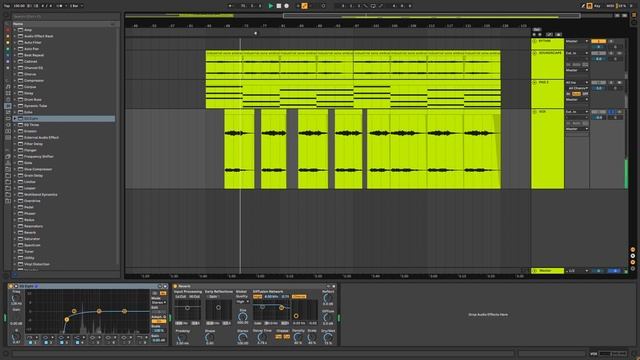Click the EQ Eight Q knob

click(x=16, y=337)
